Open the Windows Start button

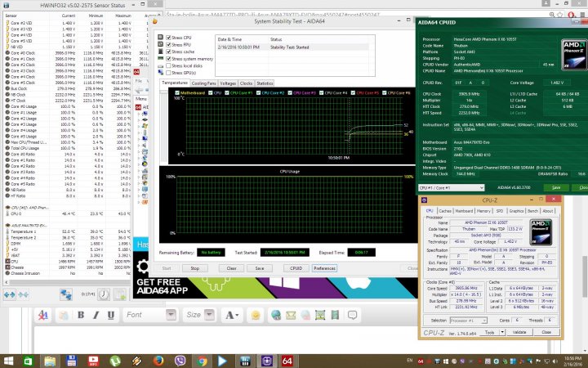click(x=8, y=361)
